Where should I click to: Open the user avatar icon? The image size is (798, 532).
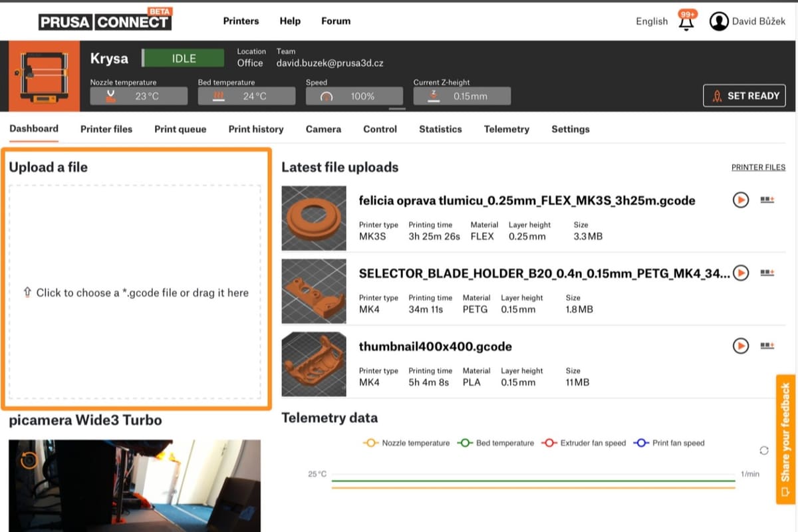(719, 21)
